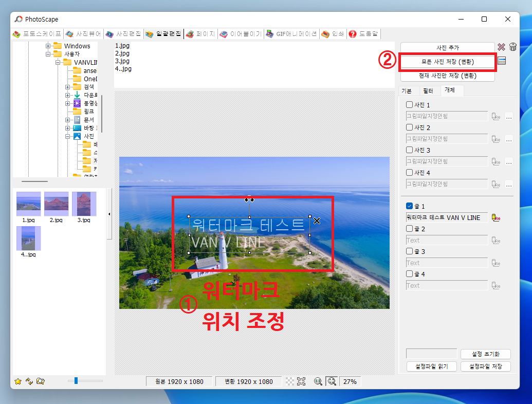This screenshot has height=404, width=532.
Task: Toggle checkerboard background icon in status bar
Action: click(290, 381)
